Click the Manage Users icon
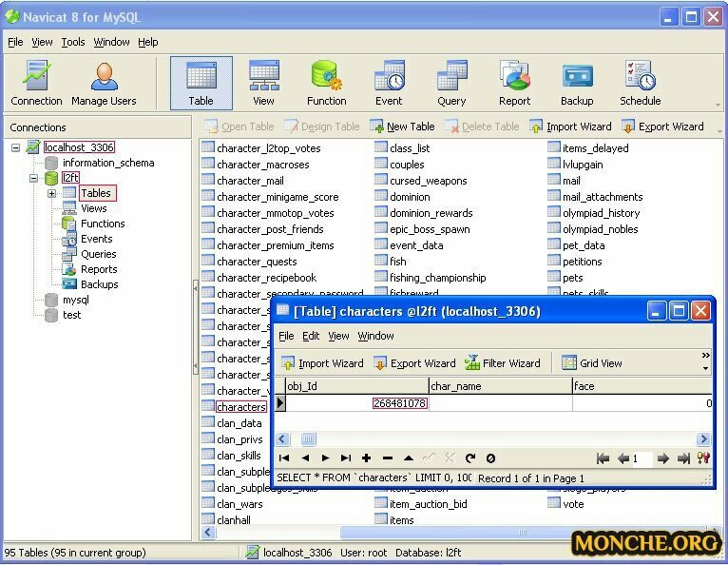 (104, 83)
